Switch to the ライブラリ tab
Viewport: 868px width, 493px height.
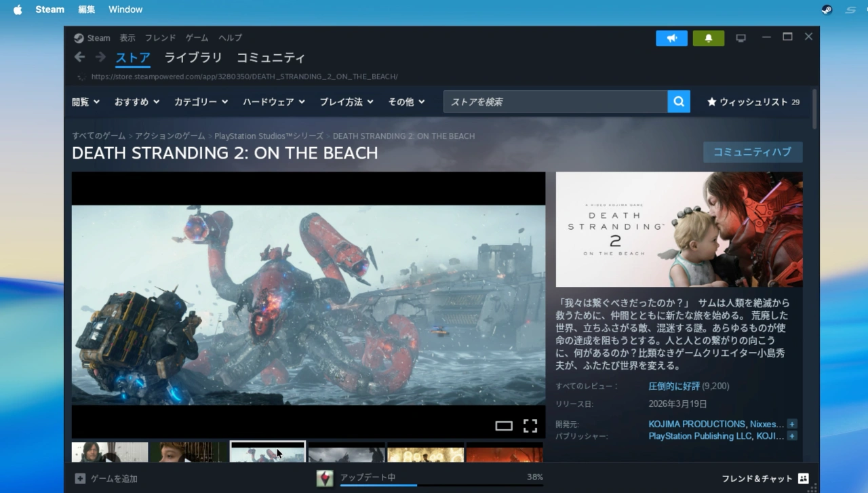tap(193, 58)
